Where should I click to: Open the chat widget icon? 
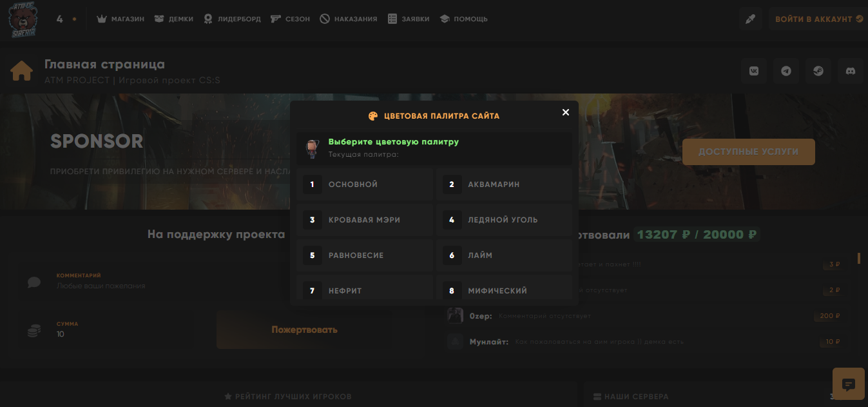[849, 384]
